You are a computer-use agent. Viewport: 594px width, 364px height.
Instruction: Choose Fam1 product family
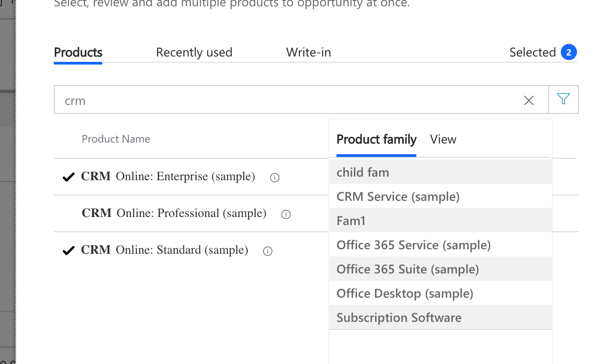click(x=441, y=221)
